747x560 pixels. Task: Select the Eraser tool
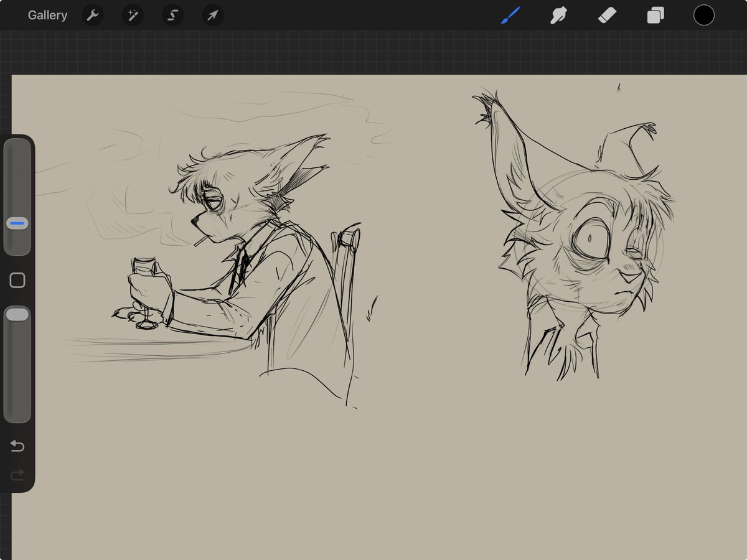pyautogui.click(x=607, y=16)
